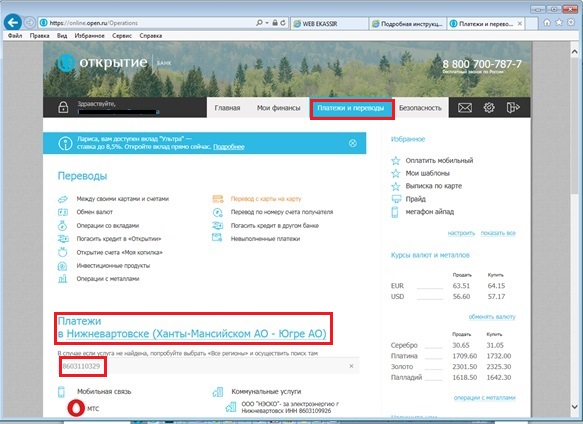Open the Справка menu
Screen dimensions: 583x424
pos(151,36)
